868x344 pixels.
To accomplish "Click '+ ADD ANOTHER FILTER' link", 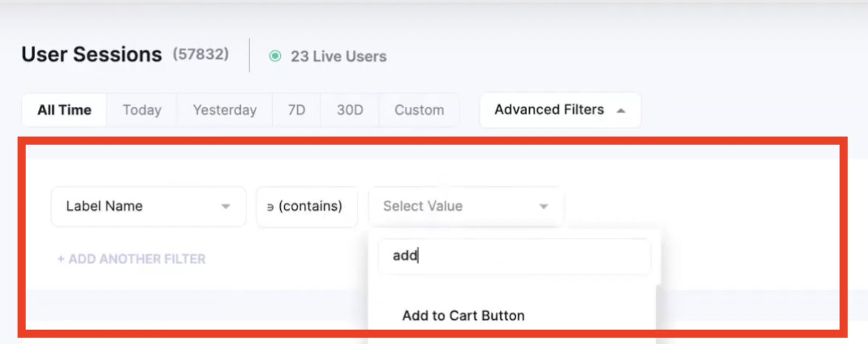I will 131,259.
